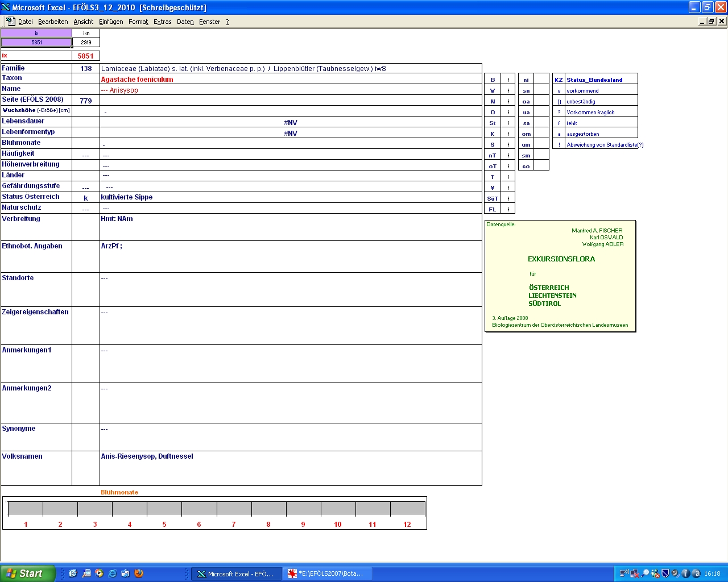Open the Fenster menu
This screenshot has height=582, width=728.
coord(209,22)
